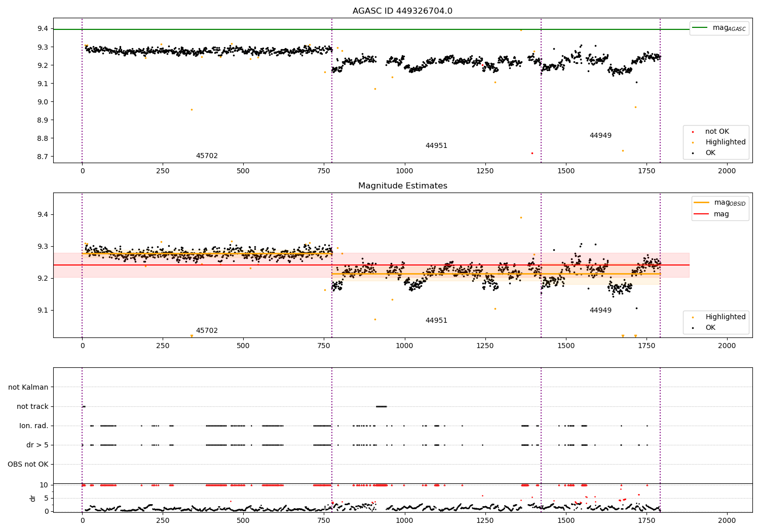This screenshot has height=532, width=760.
Task: Click the '1000' x-axis tick of top plot
Action: (404, 171)
